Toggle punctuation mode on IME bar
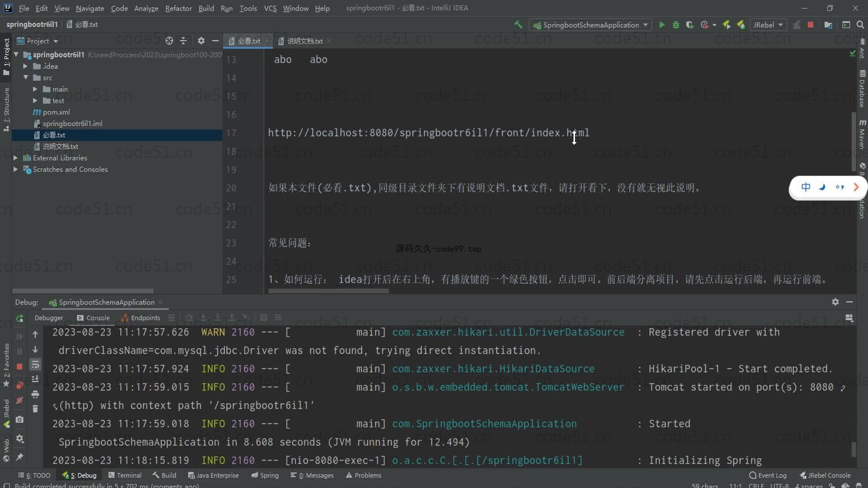Viewport: 868px width, 488px height. [840, 187]
